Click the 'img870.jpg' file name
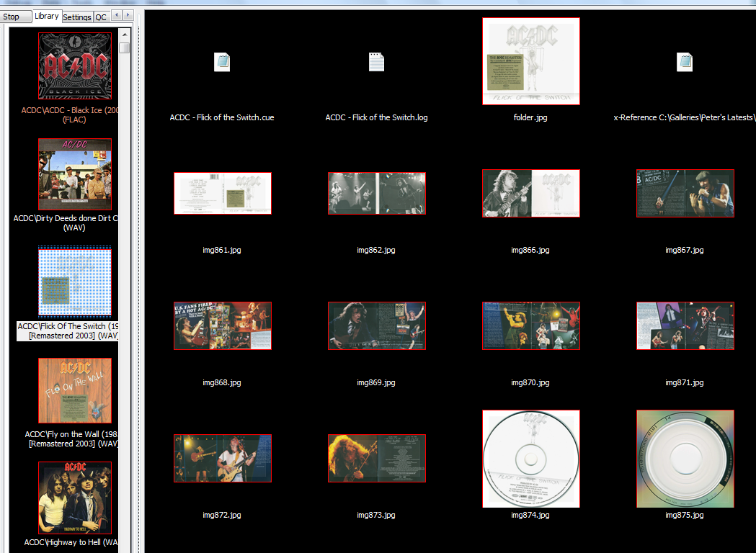The height and width of the screenshot is (553, 756). pos(530,382)
